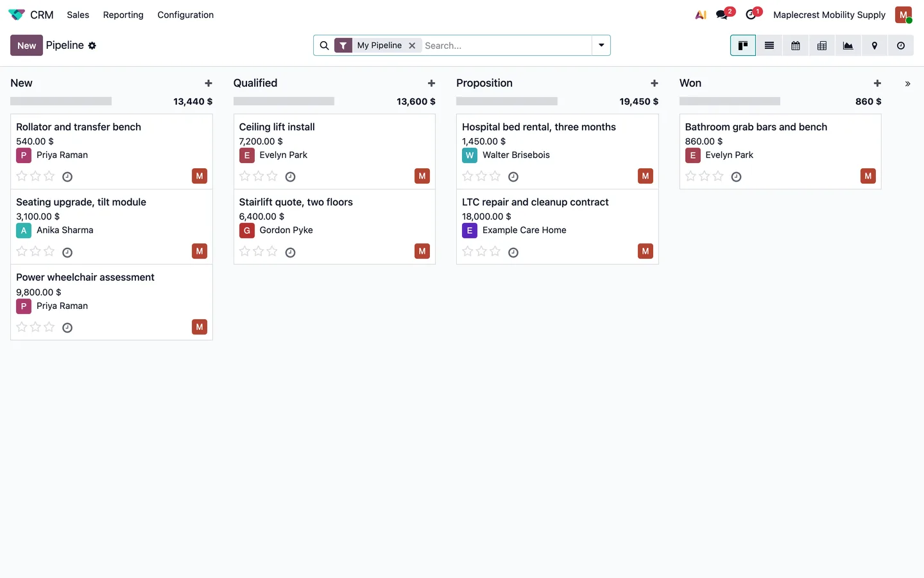Set second priority star on Hospital bed rental
Screen dimensions: 924x578
tap(481, 176)
